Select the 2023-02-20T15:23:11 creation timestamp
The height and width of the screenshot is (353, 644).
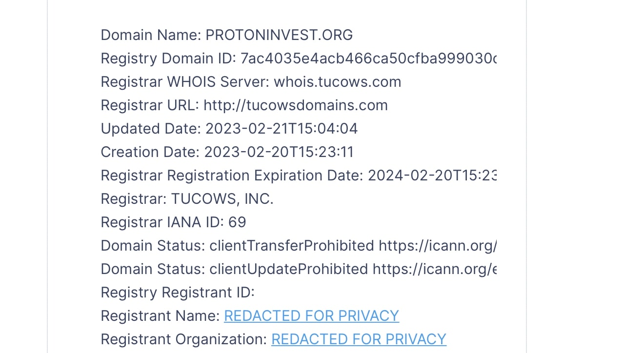(279, 152)
